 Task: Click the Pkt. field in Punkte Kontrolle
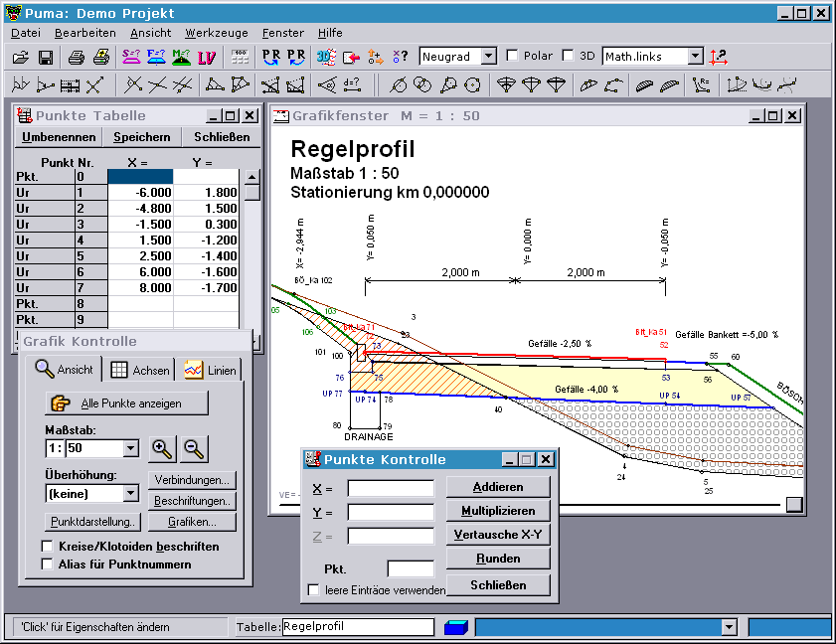click(x=411, y=568)
